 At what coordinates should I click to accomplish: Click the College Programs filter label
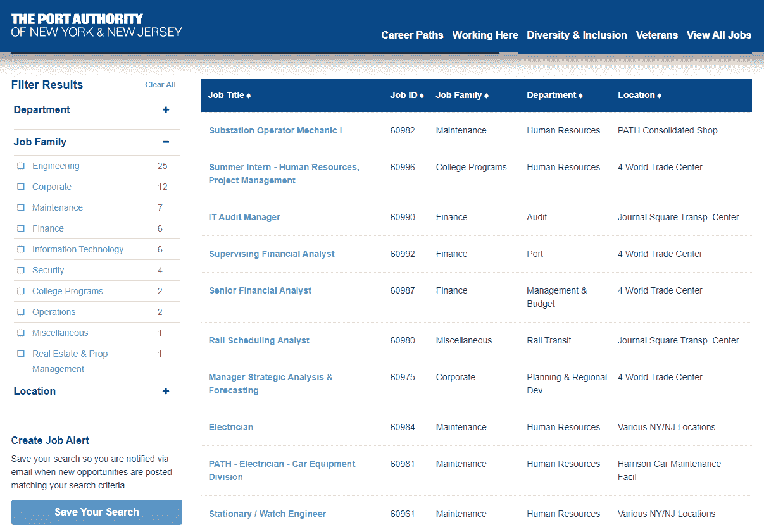pyautogui.click(x=68, y=291)
